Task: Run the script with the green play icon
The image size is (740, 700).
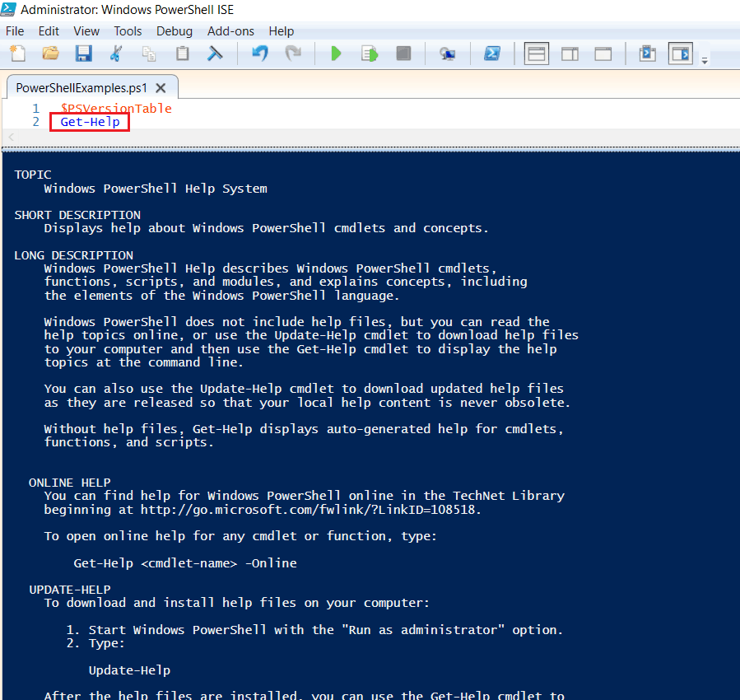Action: tap(336, 54)
